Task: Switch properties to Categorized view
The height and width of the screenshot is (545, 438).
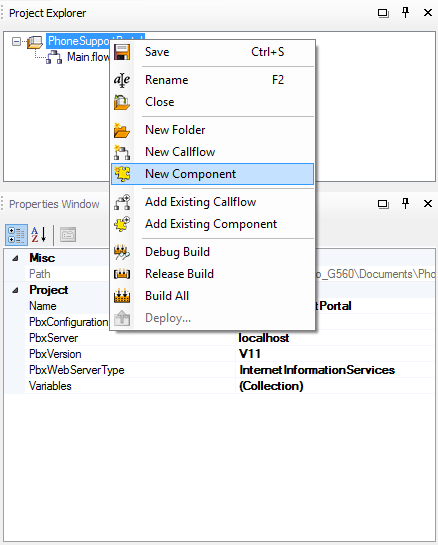Action: 16,235
